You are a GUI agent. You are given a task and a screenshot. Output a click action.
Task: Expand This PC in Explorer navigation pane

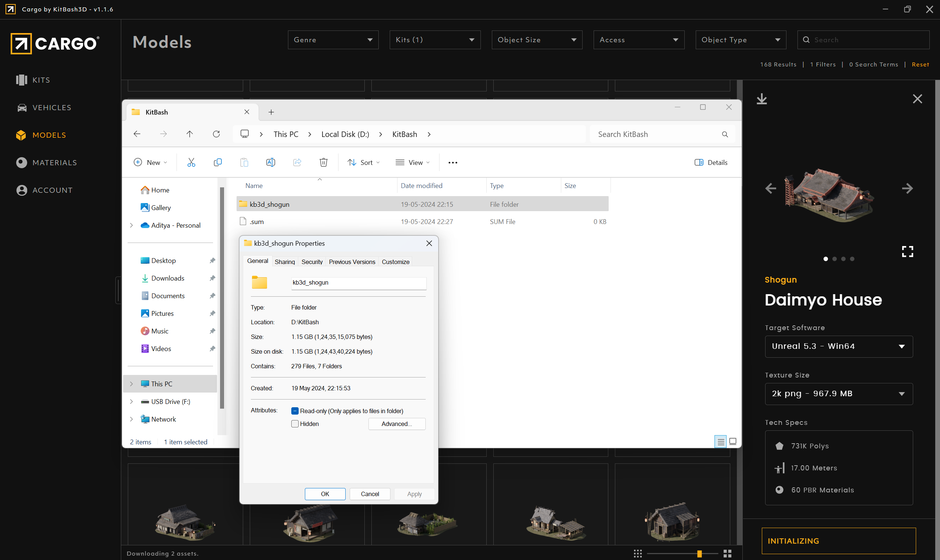[x=131, y=384]
